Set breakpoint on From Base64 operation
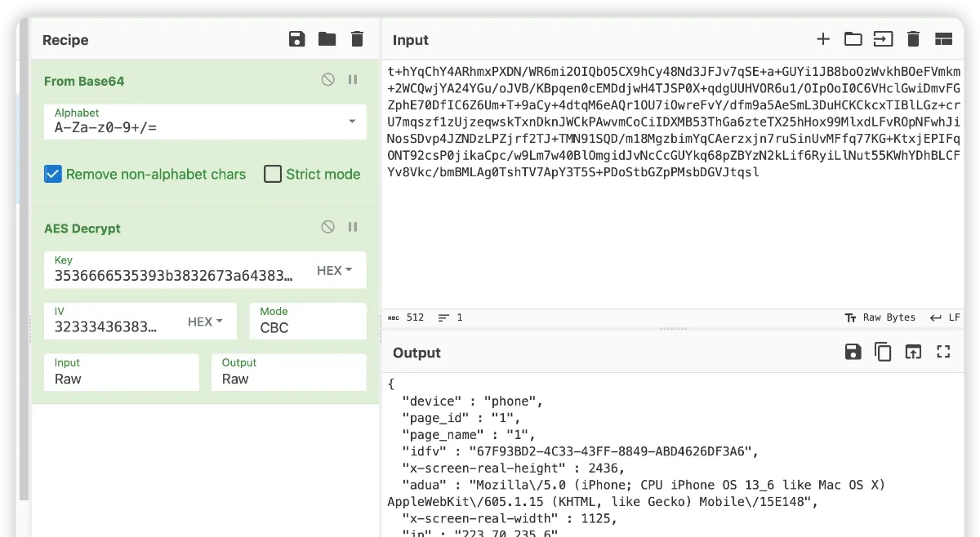This screenshot has width=980, height=537. [x=354, y=80]
